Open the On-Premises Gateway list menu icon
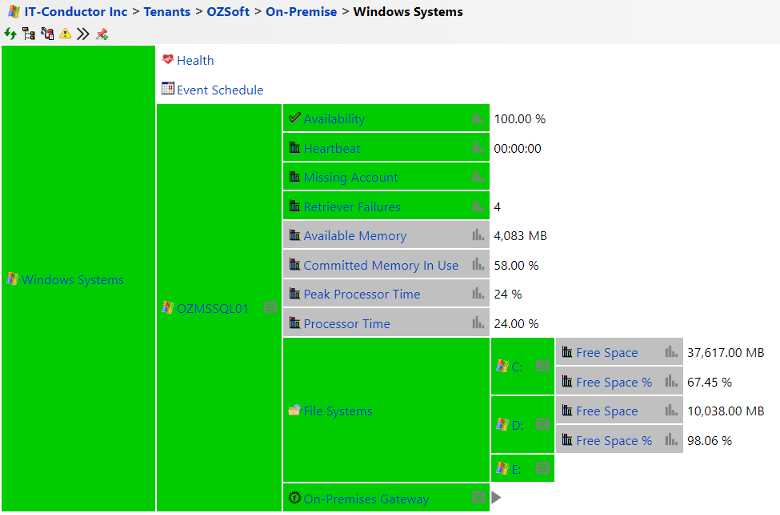 pyautogui.click(x=478, y=497)
